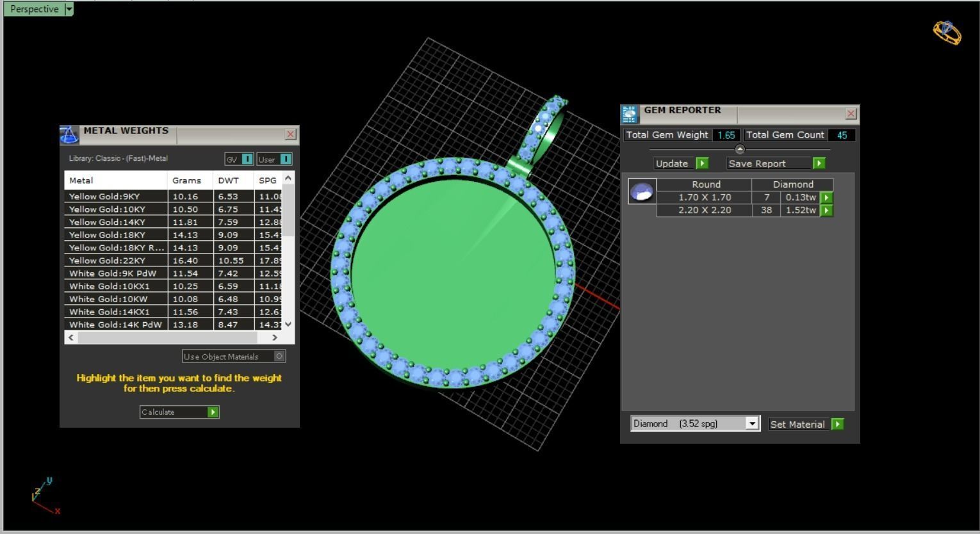Select the White Gold:9K PdW row
Screen dimensions: 980x534
(173, 273)
